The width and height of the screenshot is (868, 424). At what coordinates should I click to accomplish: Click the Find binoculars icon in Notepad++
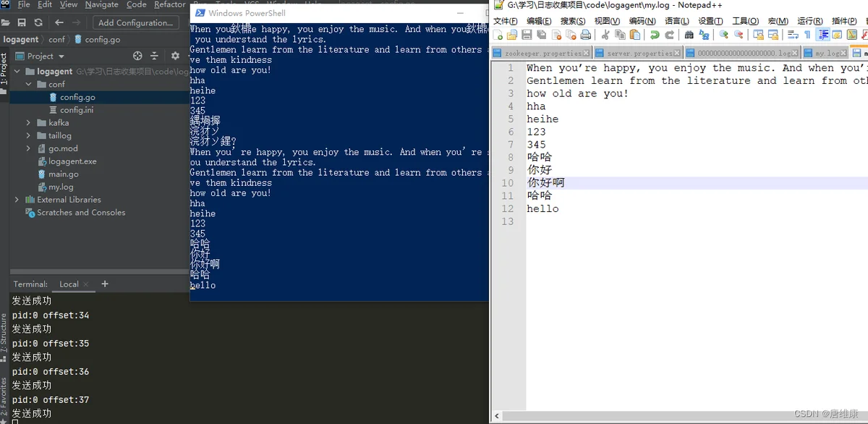click(689, 35)
